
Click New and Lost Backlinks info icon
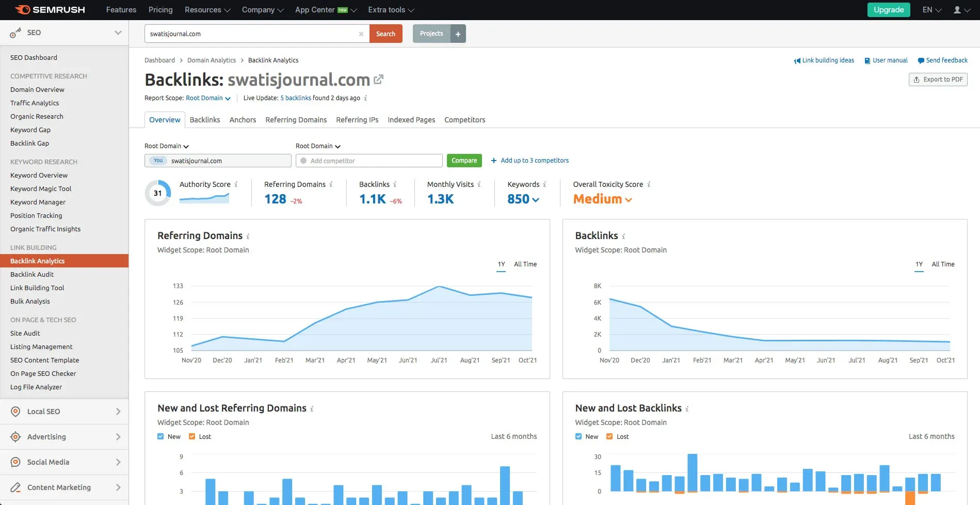pos(687,409)
